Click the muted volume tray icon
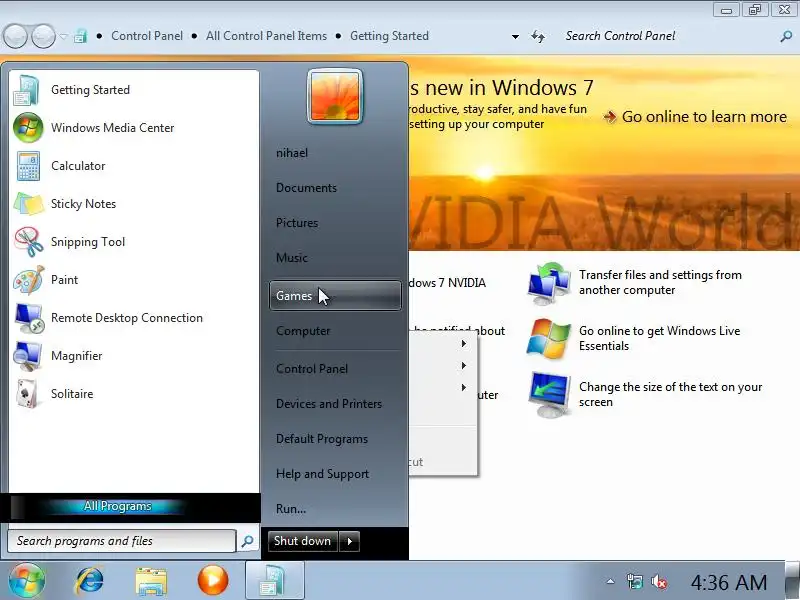This screenshot has height=600, width=800. (x=659, y=582)
